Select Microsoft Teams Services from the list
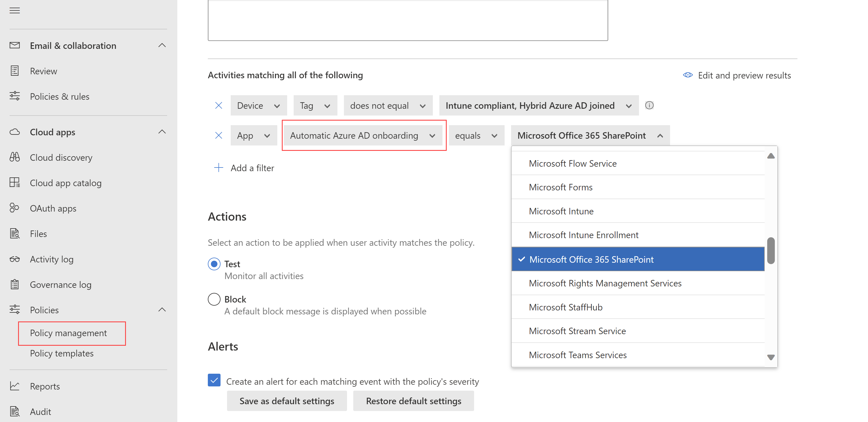The height and width of the screenshot is (422, 868). tap(578, 354)
